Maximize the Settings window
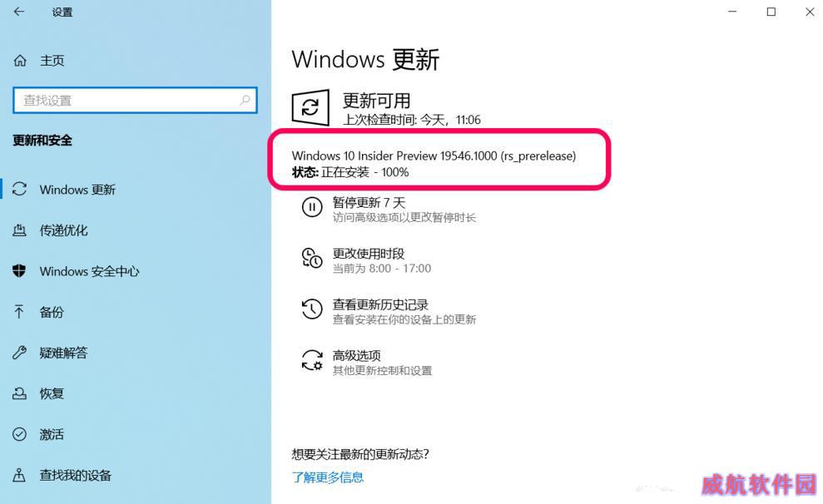Viewport: 823px width, 504px height. pos(771,12)
